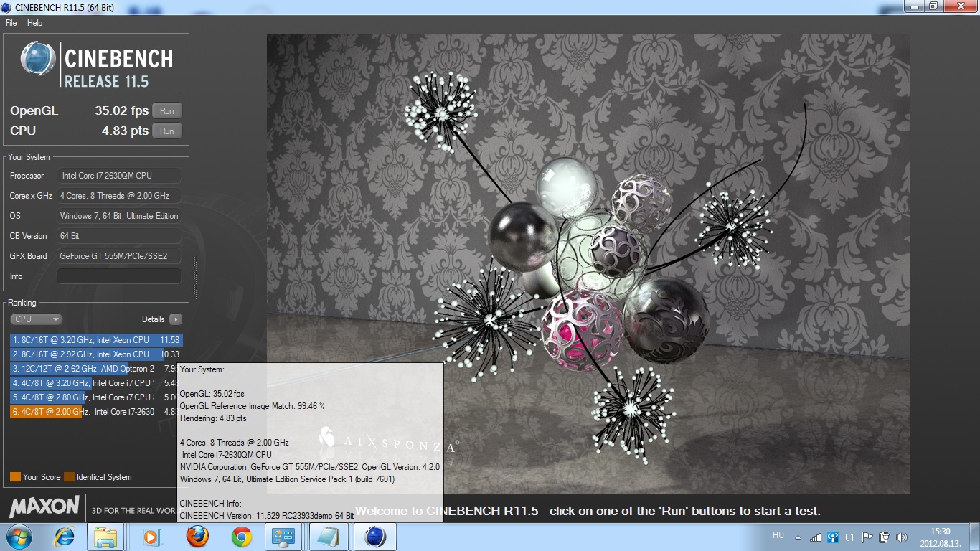Image resolution: width=980 pixels, height=551 pixels.
Task: Click the brown Identical System legend swatch
Action: pos(69,477)
